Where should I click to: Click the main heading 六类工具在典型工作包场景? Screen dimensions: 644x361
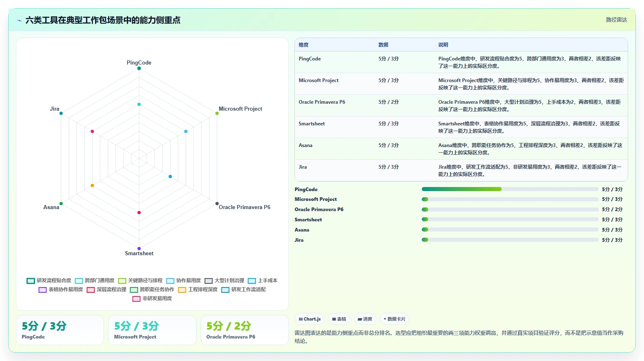pyautogui.click(x=103, y=20)
